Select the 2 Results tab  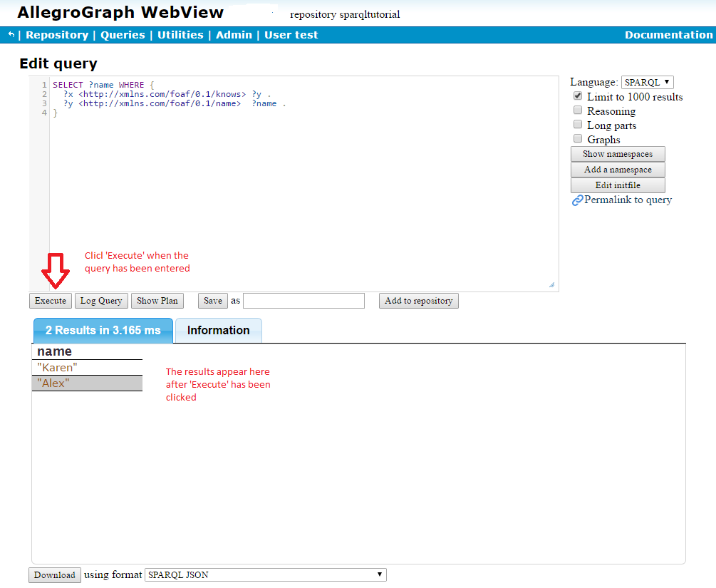pos(103,330)
